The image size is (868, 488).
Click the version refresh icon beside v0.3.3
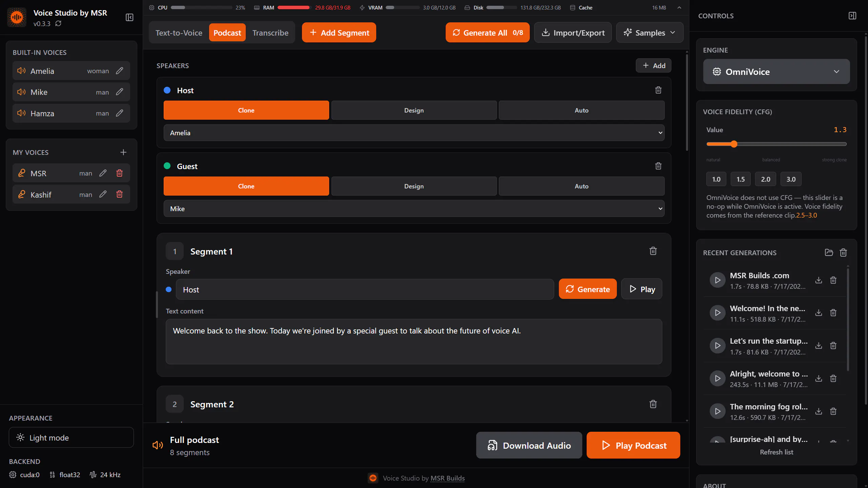coord(58,23)
